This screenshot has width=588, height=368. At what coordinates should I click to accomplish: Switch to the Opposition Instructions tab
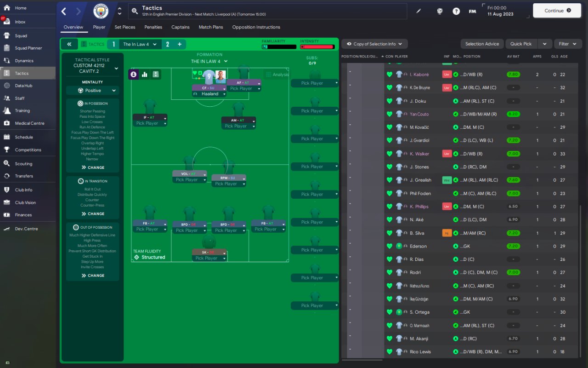click(x=256, y=27)
